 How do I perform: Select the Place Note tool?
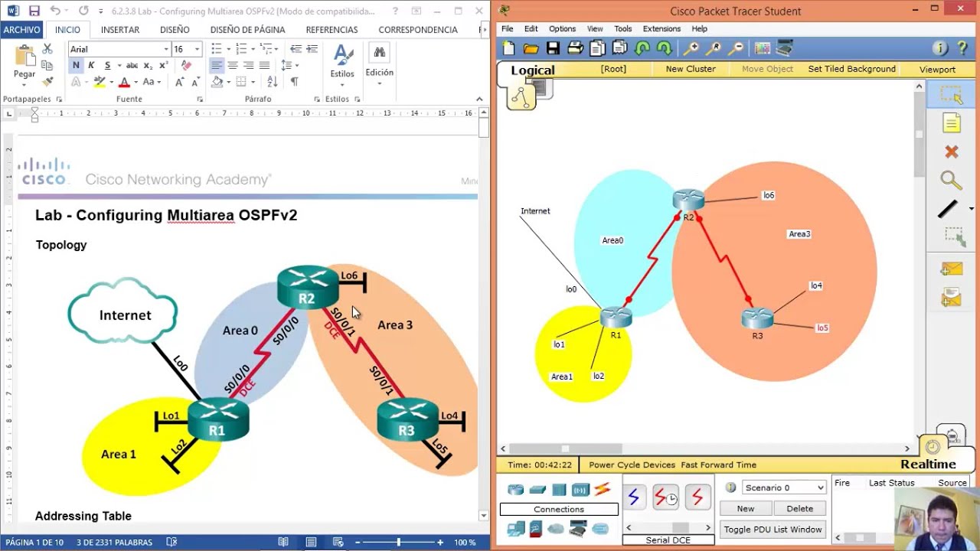(x=951, y=123)
